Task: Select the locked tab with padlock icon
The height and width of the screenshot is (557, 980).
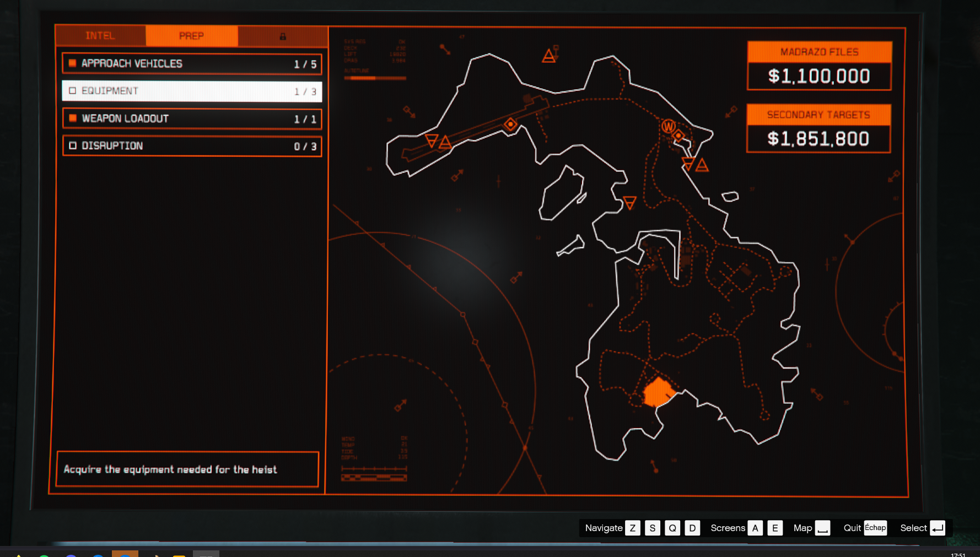Action: [283, 36]
